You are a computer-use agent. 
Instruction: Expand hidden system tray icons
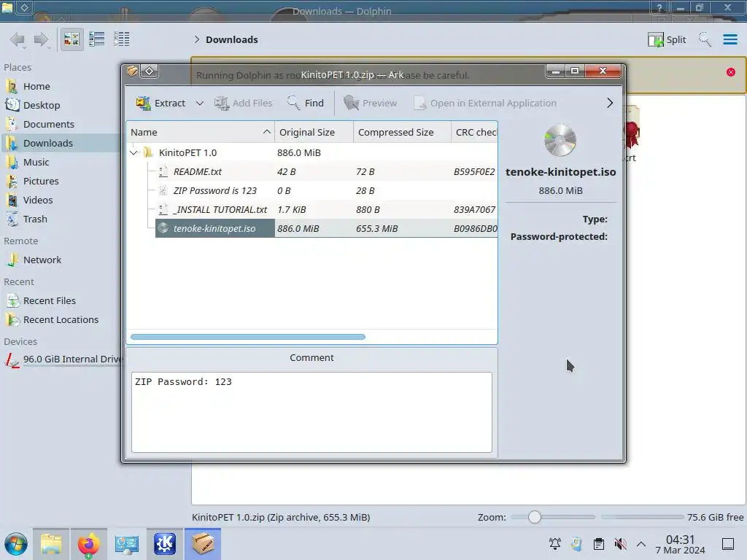pyautogui.click(x=642, y=544)
